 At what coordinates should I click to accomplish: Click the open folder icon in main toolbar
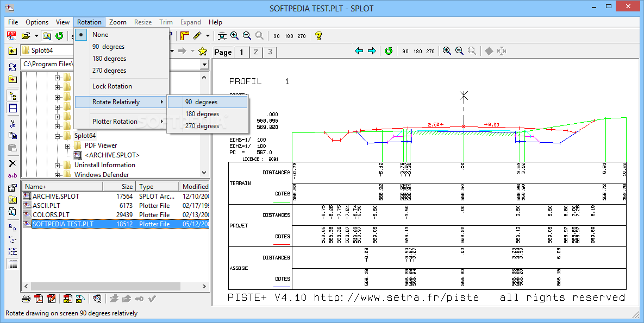26,36
